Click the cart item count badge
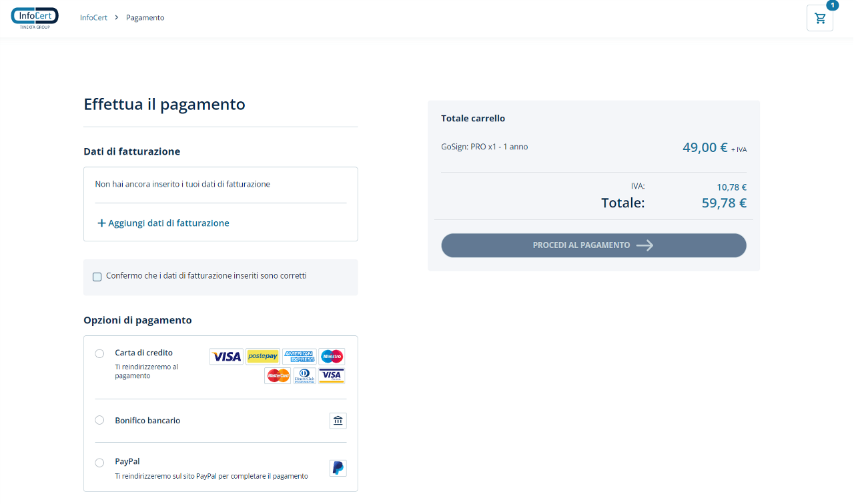This screenshot has height=504, width=854. 833,5
